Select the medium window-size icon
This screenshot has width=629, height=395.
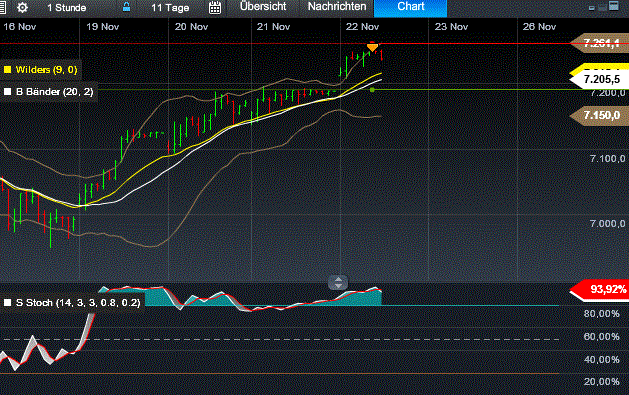602,7
